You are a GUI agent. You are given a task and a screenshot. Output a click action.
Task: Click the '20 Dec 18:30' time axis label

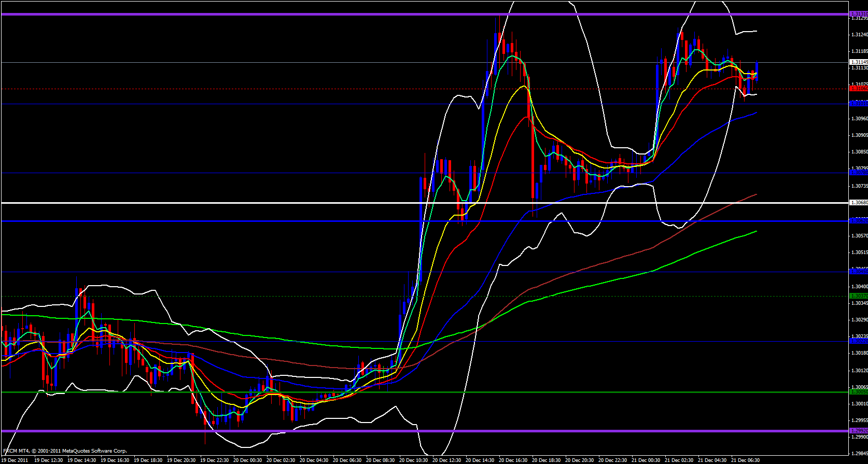(546, 460)
